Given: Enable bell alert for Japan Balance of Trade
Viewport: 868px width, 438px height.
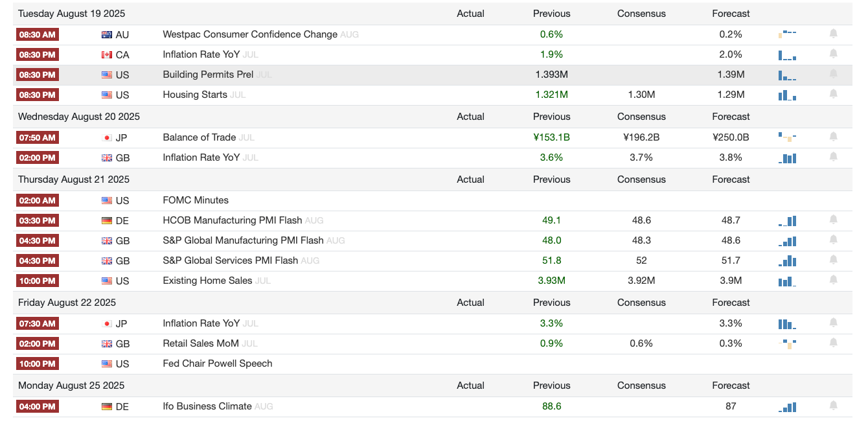Looking at the screenshot, I should pyautogui.click(x=833, y=137).
